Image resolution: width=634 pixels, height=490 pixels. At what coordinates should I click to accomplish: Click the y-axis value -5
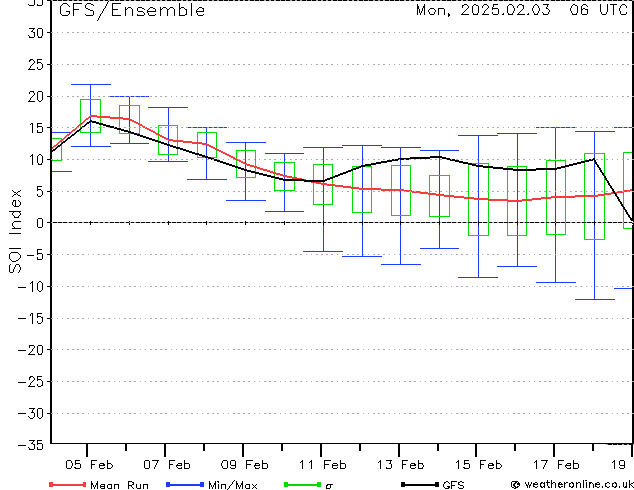click(35, 255)
